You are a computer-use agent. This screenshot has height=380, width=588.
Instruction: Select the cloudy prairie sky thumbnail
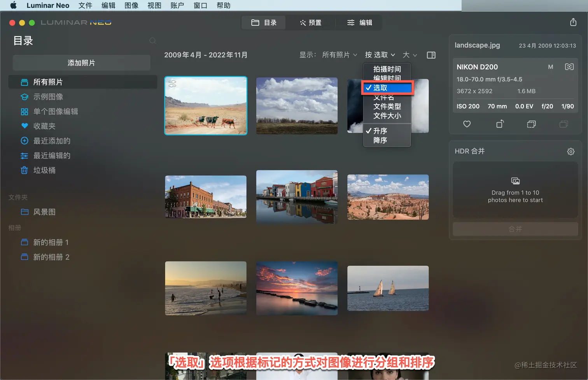297,106
